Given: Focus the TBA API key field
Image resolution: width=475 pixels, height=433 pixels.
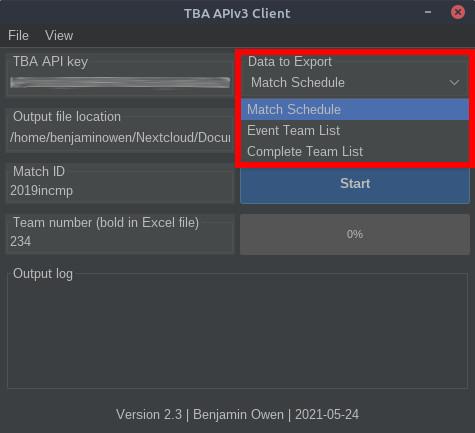Looking at the screenshot, I should coord(120,82).
